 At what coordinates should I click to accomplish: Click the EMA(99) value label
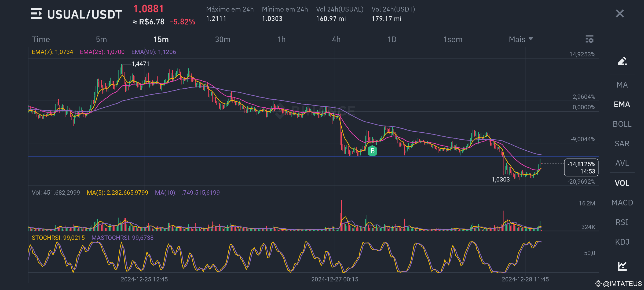point(154,52)
